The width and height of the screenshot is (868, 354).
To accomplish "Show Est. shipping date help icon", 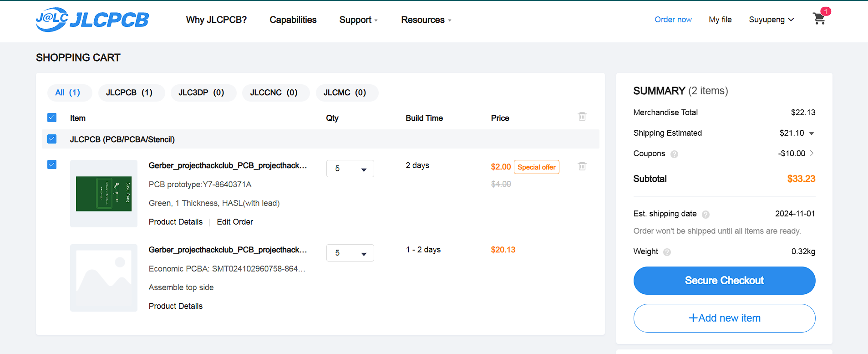I will (x=706, y=214).
